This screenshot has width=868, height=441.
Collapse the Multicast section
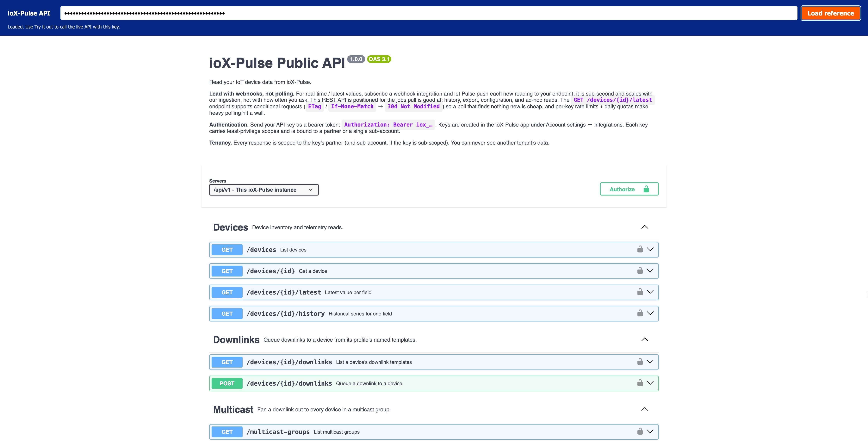coord(645,409)
